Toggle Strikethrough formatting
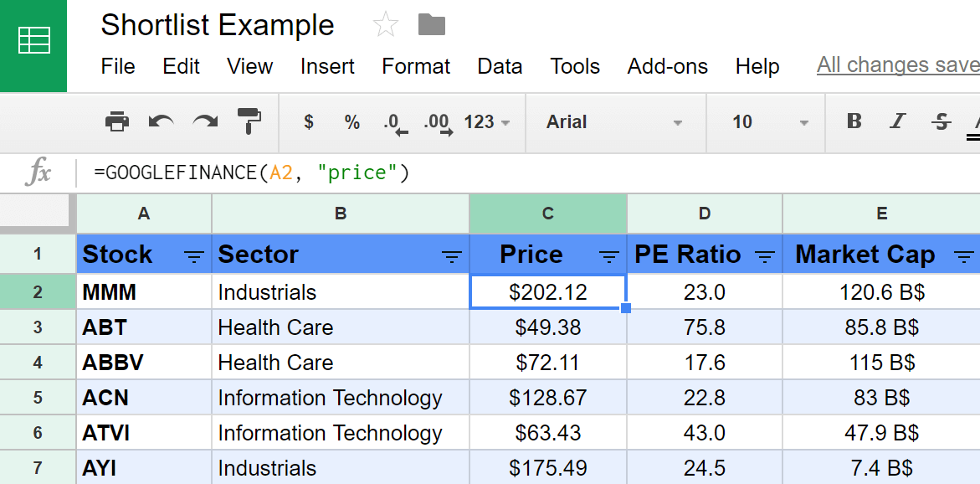The image size is (980, 484). 942,121
